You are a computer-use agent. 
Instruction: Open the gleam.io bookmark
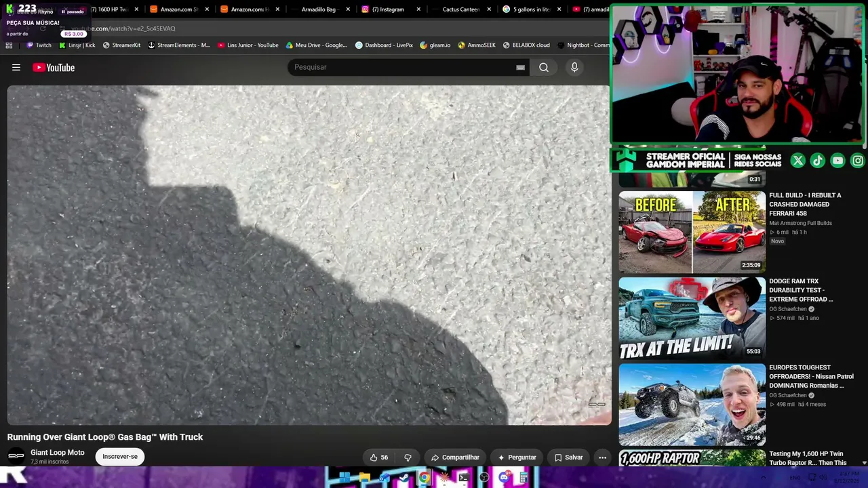(x=435, y=45)
